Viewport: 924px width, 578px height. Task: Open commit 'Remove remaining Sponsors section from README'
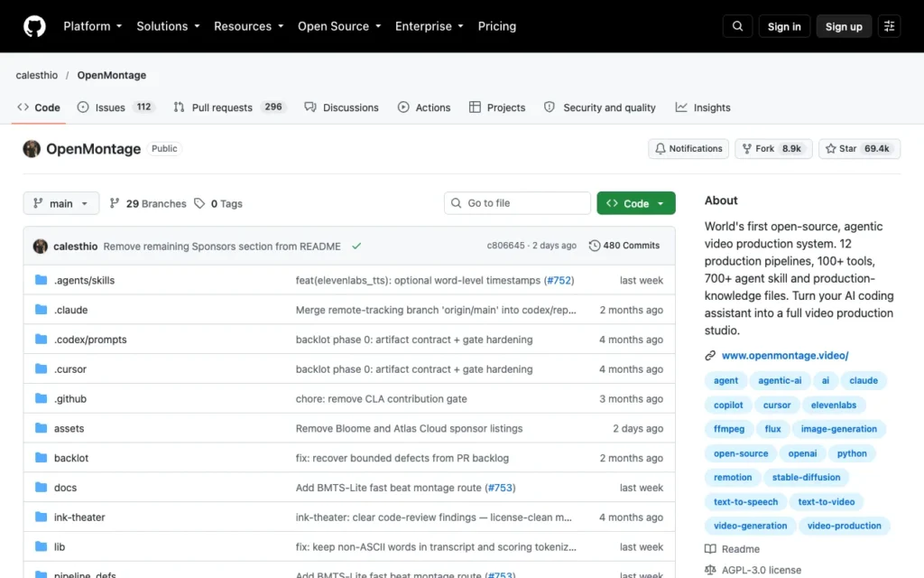222,247
